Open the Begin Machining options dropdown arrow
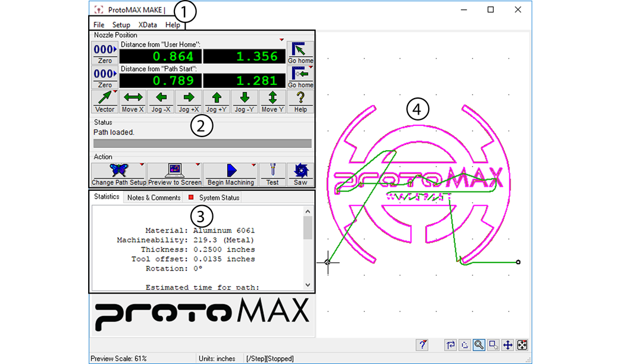 click(x=255, y=165)
